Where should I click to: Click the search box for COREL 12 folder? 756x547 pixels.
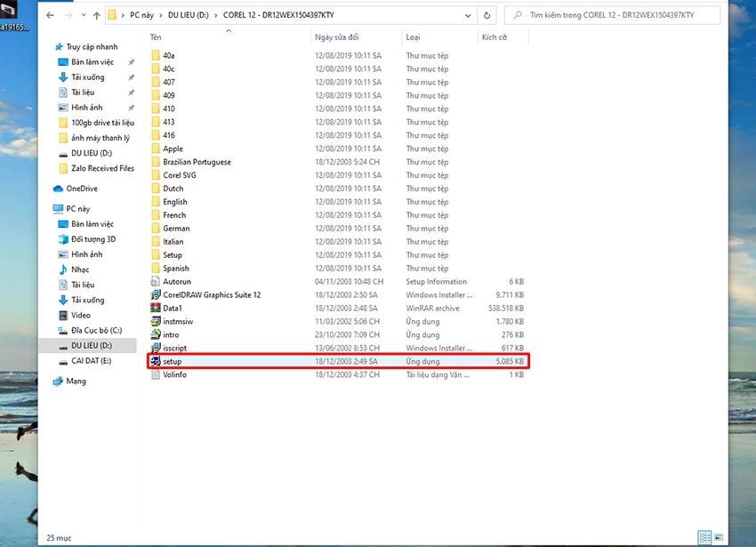pos(612,15)
